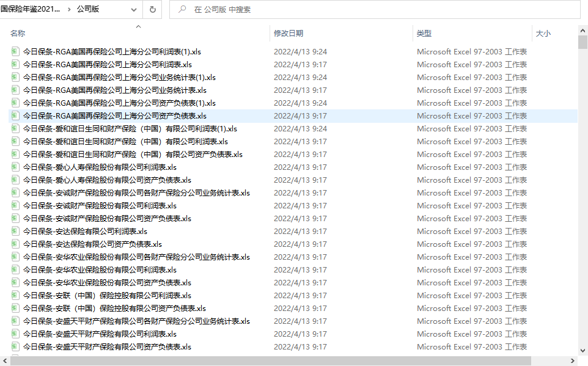Image resolution: width=588 pixels, height=366 pixels.
Task: Click icon of RGA美国再保险公司上海分公司利润表(1).xls
Action: (x=15, y=51)
